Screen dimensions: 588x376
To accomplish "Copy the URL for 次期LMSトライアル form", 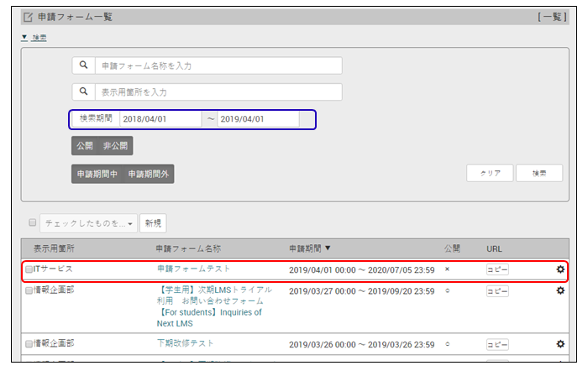I will [497, 291].
